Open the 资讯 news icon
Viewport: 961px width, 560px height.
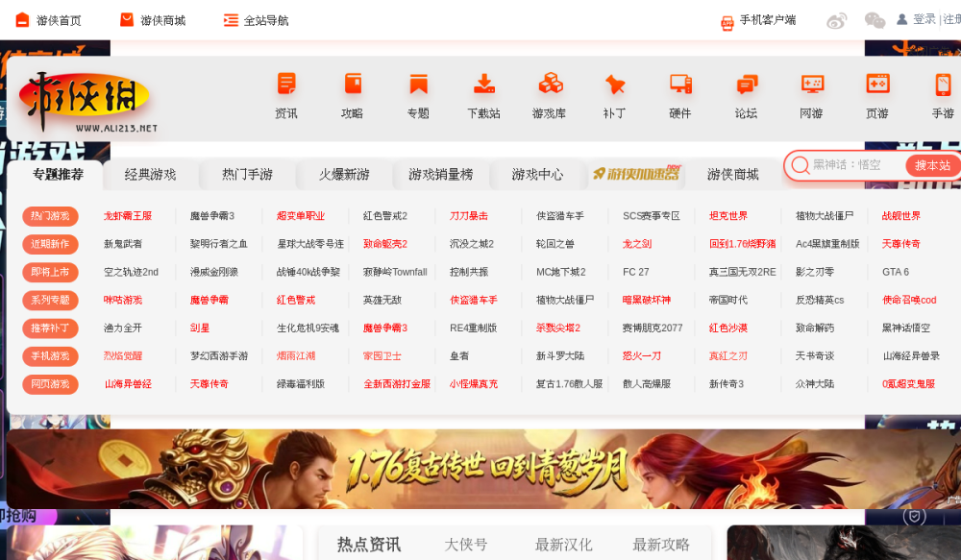(286, 84)
